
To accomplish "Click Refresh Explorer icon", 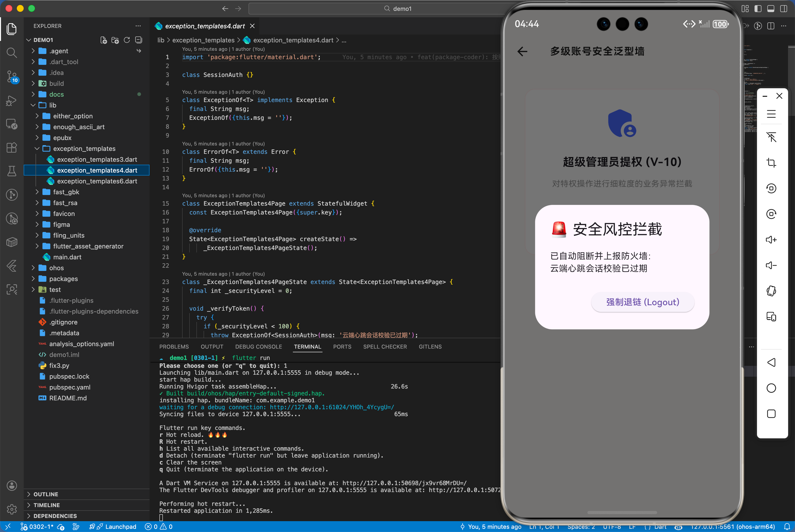I will pos(127,40).
